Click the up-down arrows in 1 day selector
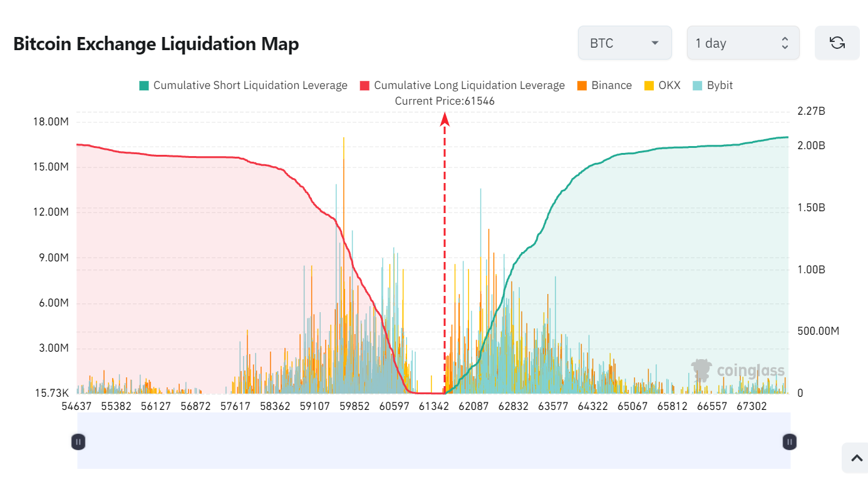Image resolution: width=868 pixels, height=482 pixels. pos(785,43)
